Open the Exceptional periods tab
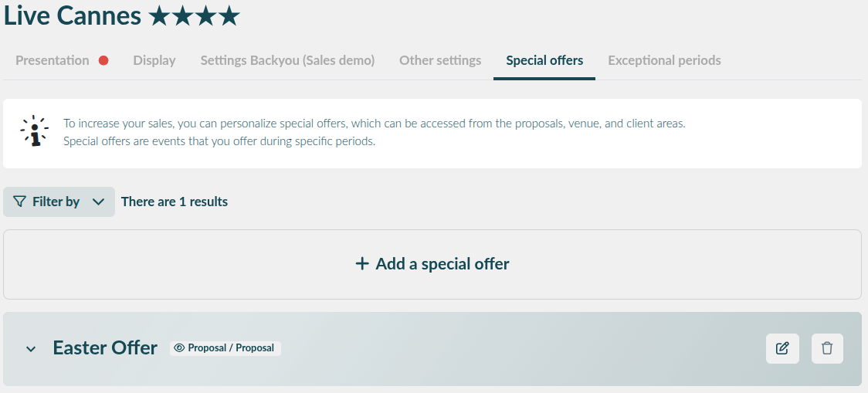Screen dimensions: 868x393 [664, 60]
